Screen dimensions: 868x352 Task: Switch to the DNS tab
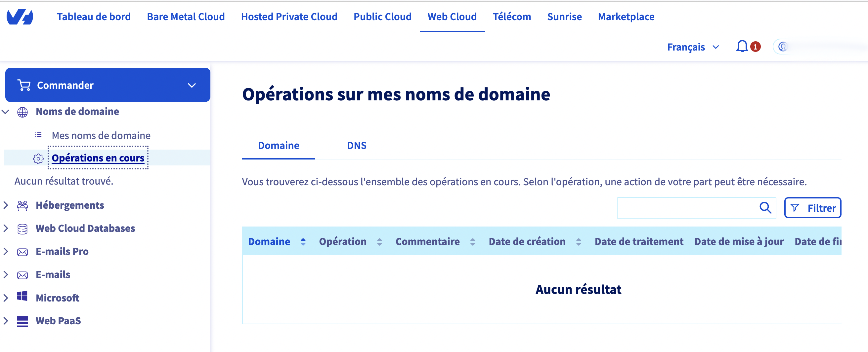click(x=357, y=145)
